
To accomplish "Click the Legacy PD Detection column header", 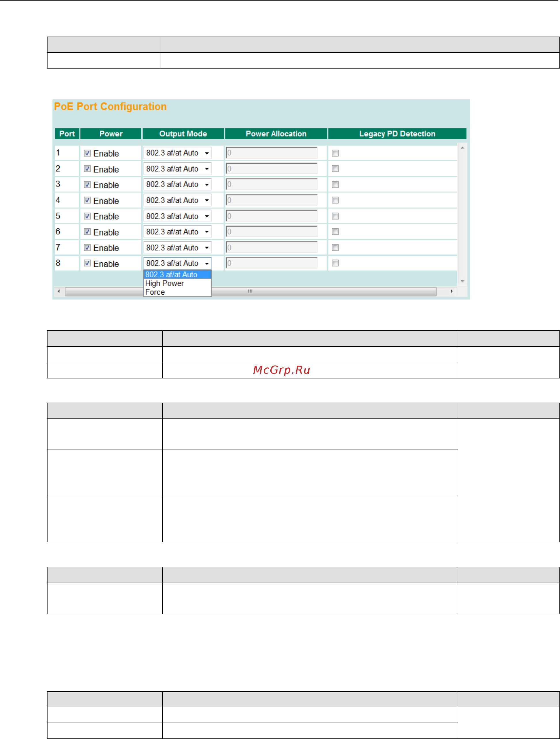I will point(397,134).
